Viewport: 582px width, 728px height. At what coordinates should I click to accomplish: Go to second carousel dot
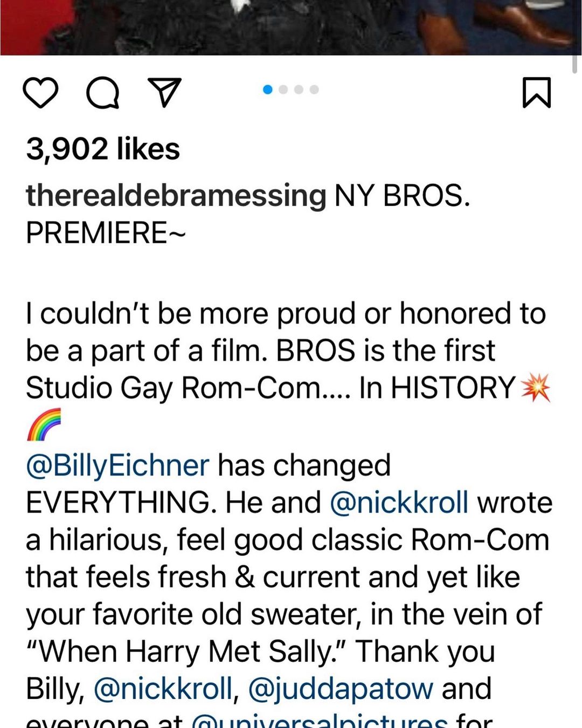283,90
